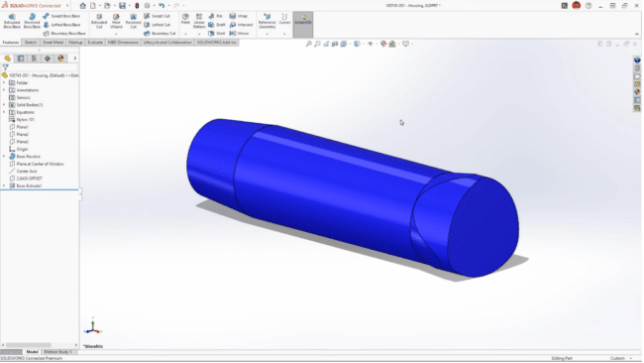Select Swept Cut
This screenshot has height=363, width=644.
coord(157,16)
